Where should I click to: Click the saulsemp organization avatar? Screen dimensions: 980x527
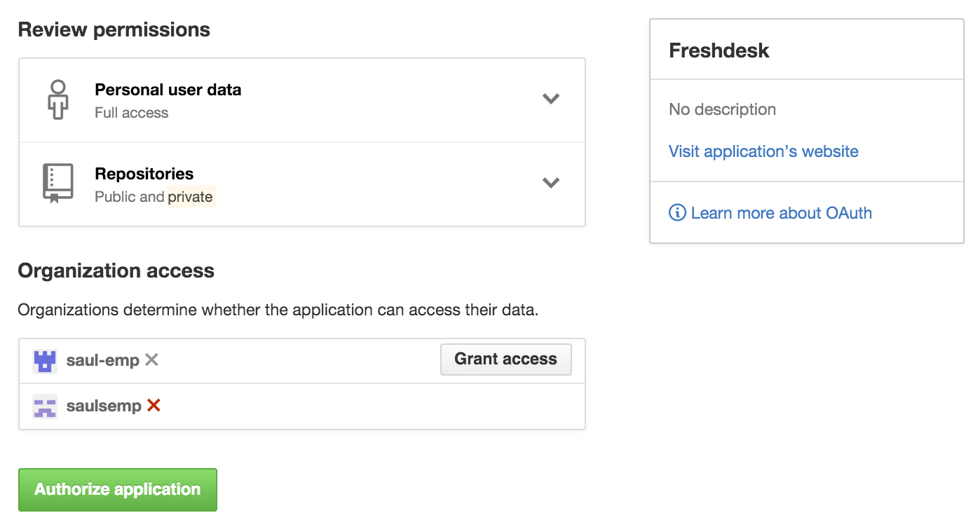tap(45, 406)
